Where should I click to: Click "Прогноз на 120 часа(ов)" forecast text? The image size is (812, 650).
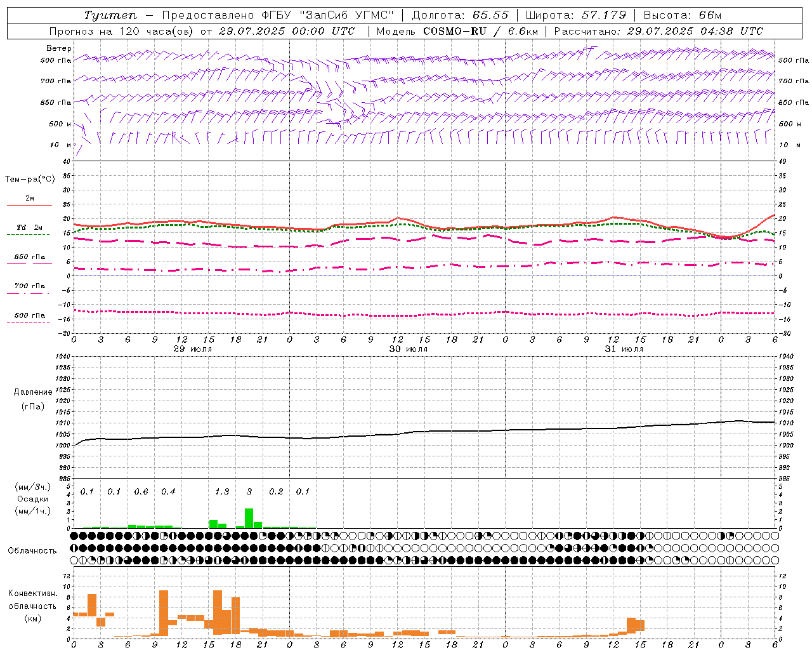pos(122,31)
